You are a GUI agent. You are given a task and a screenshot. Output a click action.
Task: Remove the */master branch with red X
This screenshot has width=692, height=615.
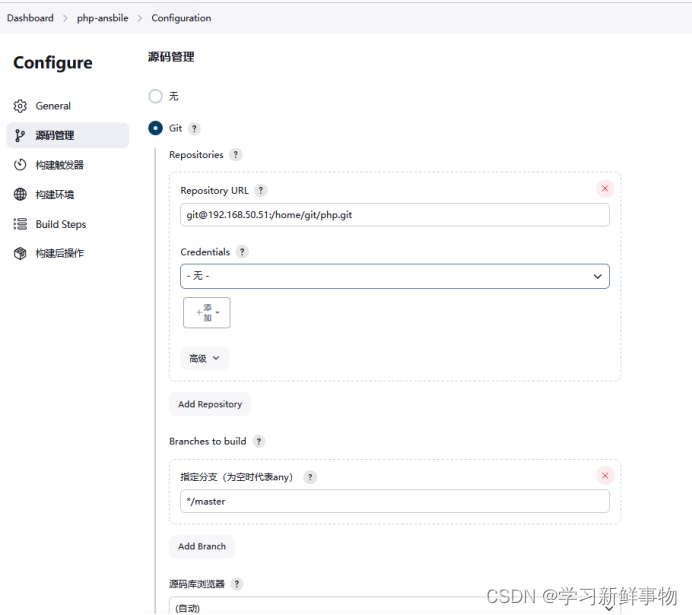pos(605,475)
